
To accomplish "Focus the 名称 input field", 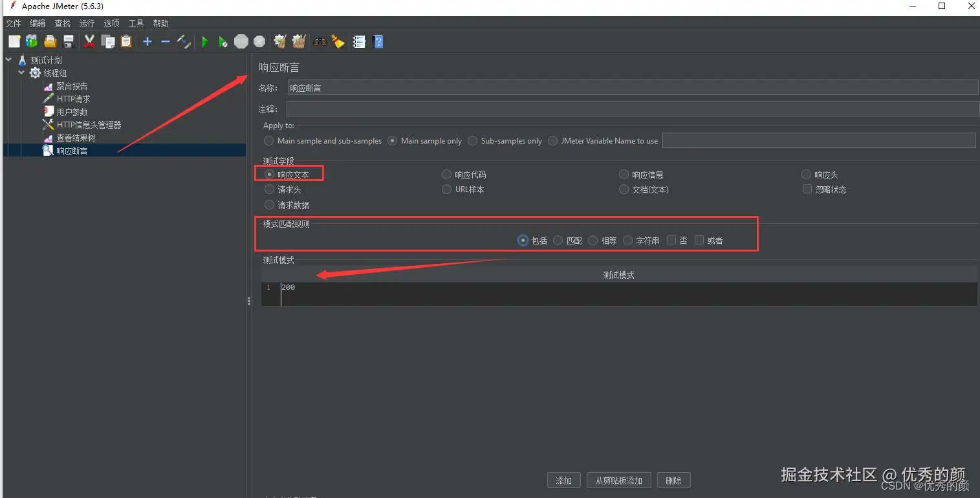I will (x=633, y=88).
